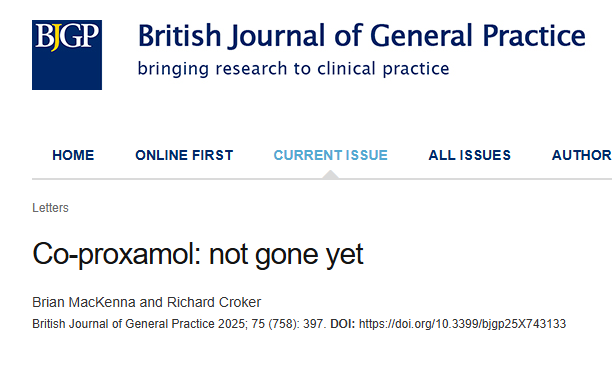Viewport: 612px width, 365px height.
Task: Click the yellow J in BJGP logo
Action: [55, 38]
